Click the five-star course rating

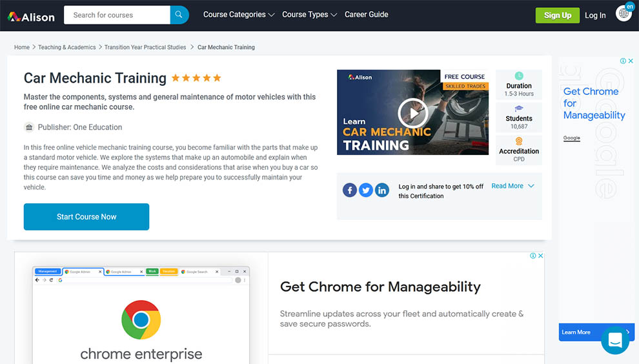point(196,78)
